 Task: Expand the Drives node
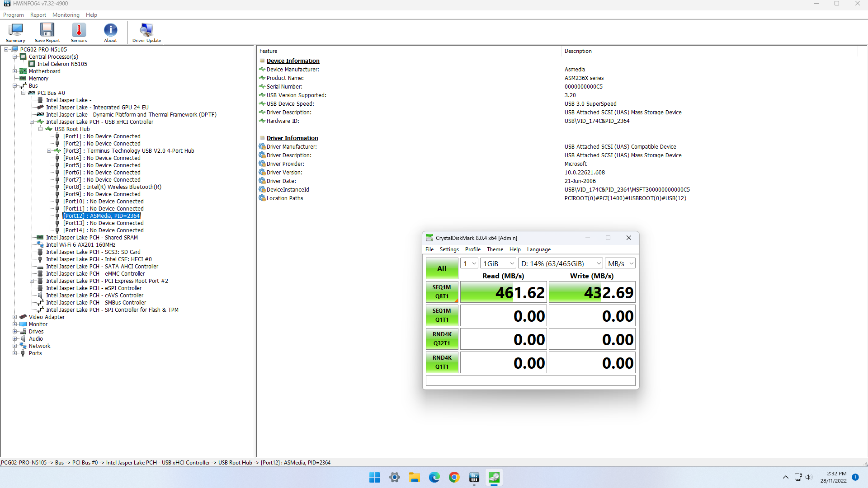[15, 332]
